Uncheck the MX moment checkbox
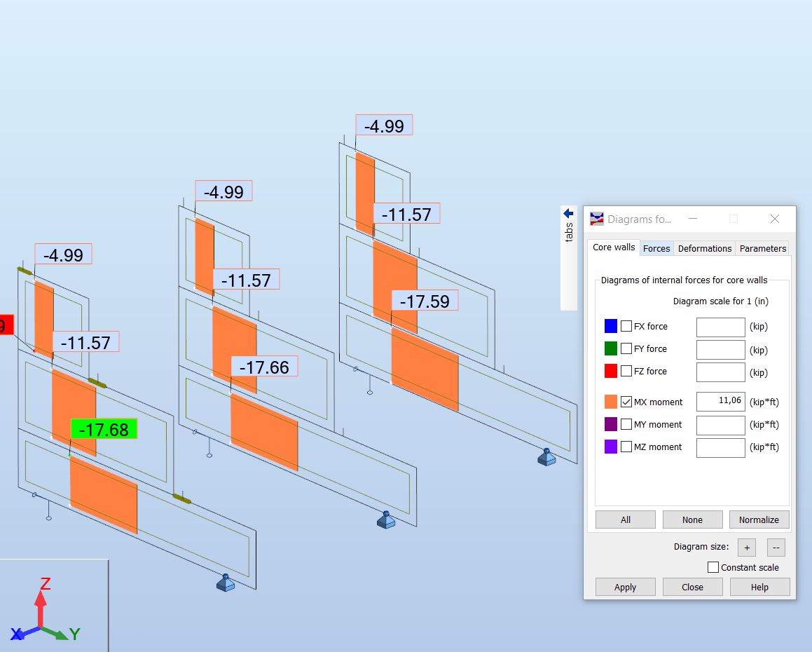The height and width of the screenshot is (652, 812). (x=626, y=402)
